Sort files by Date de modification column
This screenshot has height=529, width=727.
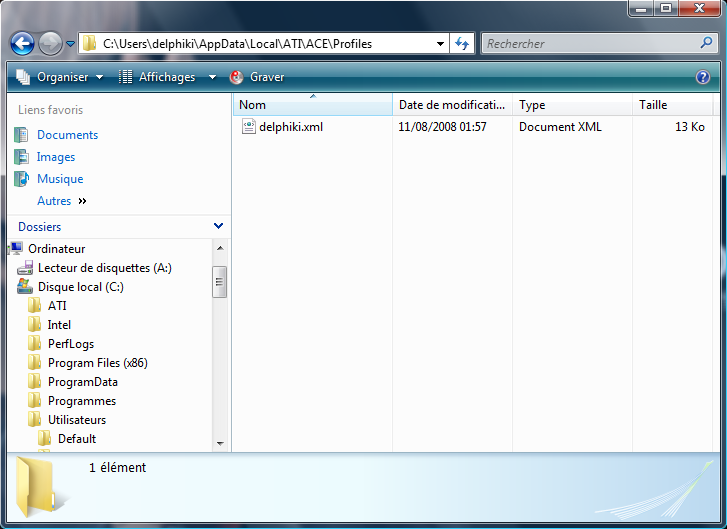click(451, 105)
